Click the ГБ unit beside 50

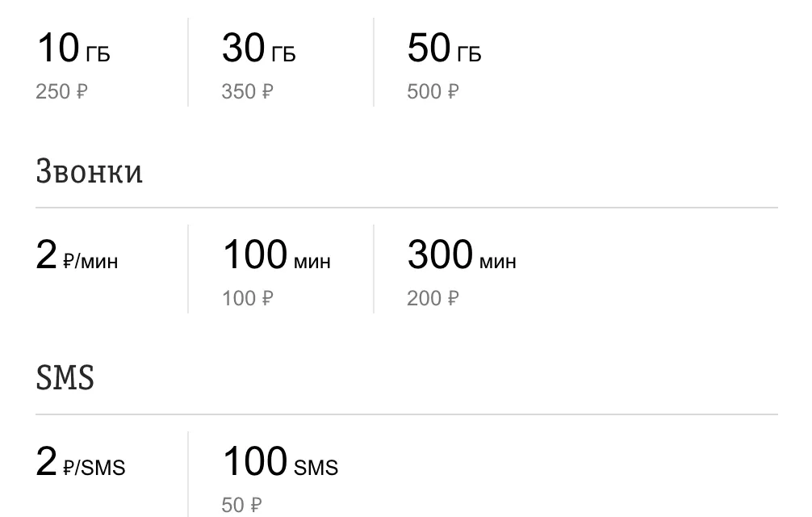(x=469, y=55)
